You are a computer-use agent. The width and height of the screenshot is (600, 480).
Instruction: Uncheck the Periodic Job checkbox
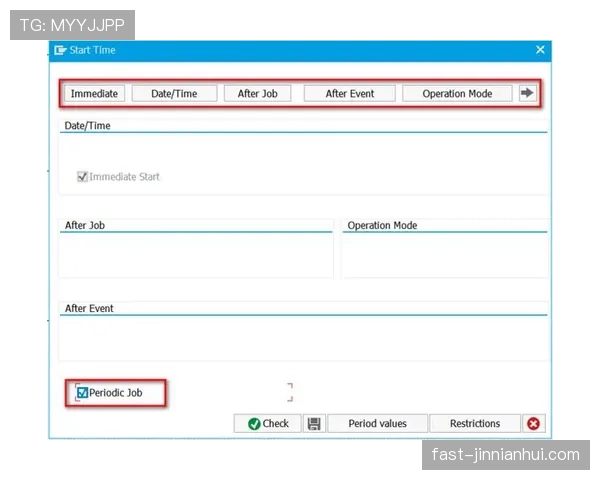82,393
